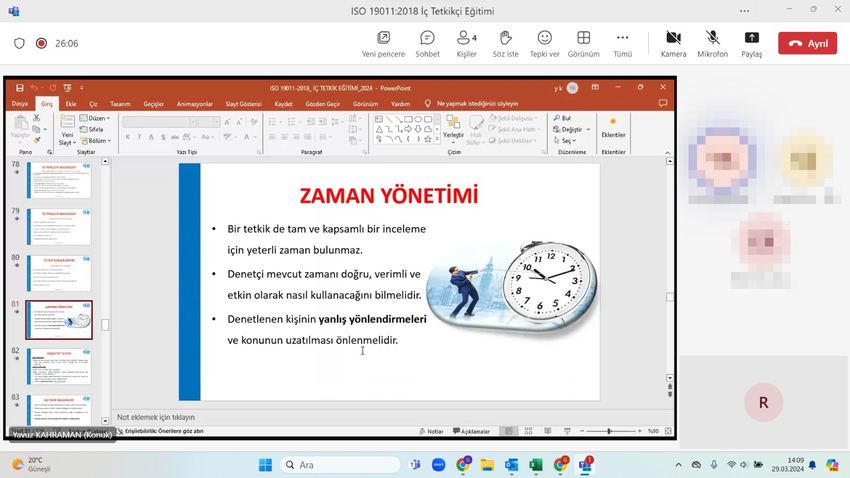Toggle Açıklamalar comments in status bar

tap(471, 431)
